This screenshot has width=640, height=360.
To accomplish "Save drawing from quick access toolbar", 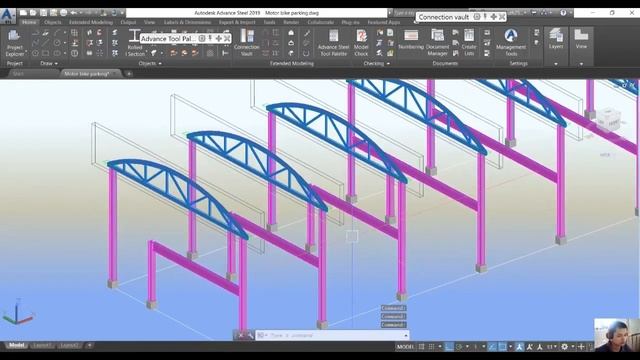I will (43, 13).
